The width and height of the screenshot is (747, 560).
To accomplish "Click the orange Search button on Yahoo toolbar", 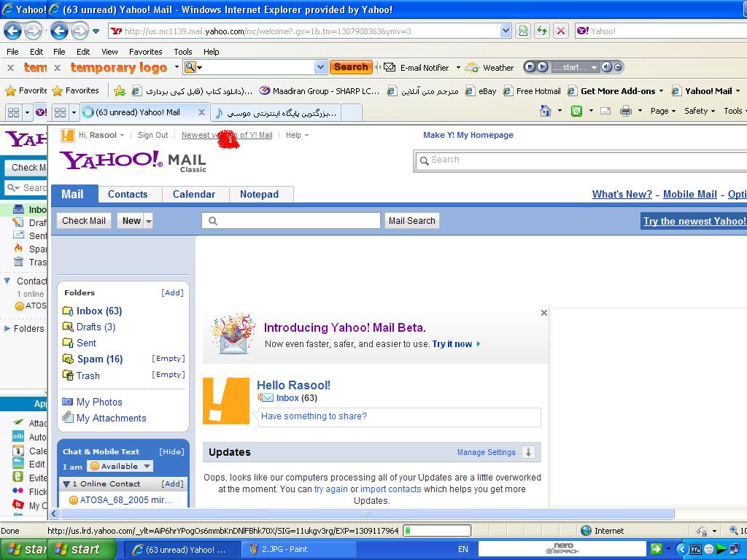I will [x=351, y=67].
